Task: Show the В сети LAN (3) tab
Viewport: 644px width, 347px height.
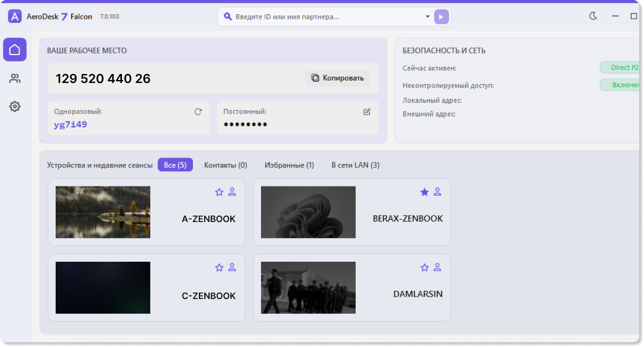Action: [356, 165]
